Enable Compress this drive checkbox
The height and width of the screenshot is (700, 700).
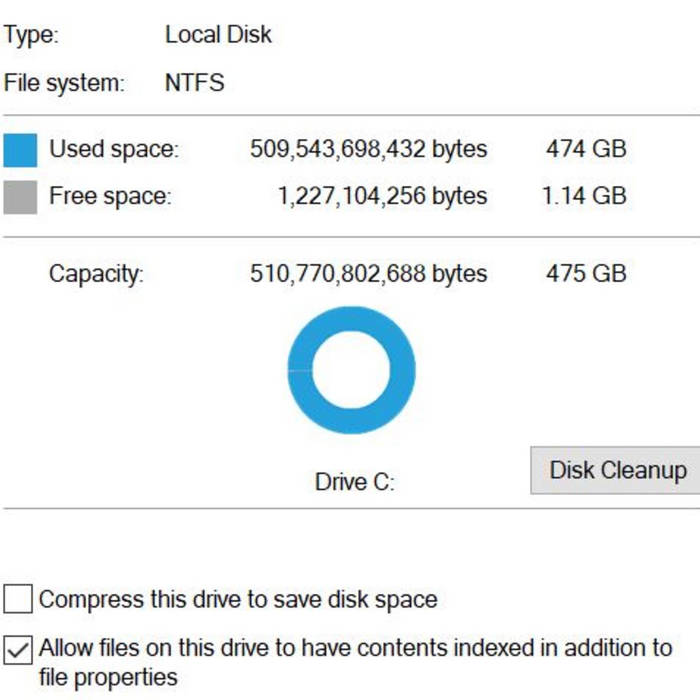click(x=18, y=600)
